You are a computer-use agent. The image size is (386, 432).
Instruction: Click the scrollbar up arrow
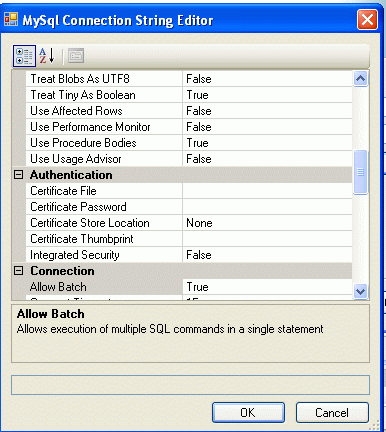pyautogui.click(x=360, y=79)
